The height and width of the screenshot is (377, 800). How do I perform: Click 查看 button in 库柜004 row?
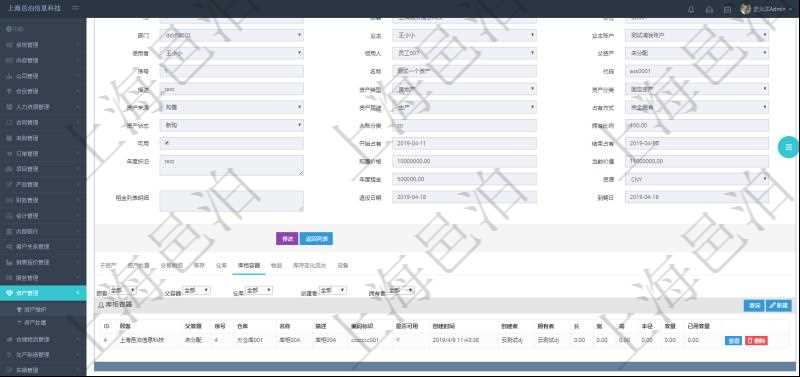[x=733, y=340]
